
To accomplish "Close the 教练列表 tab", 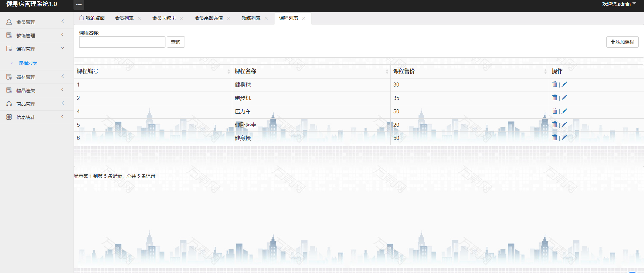I will 266,18.
